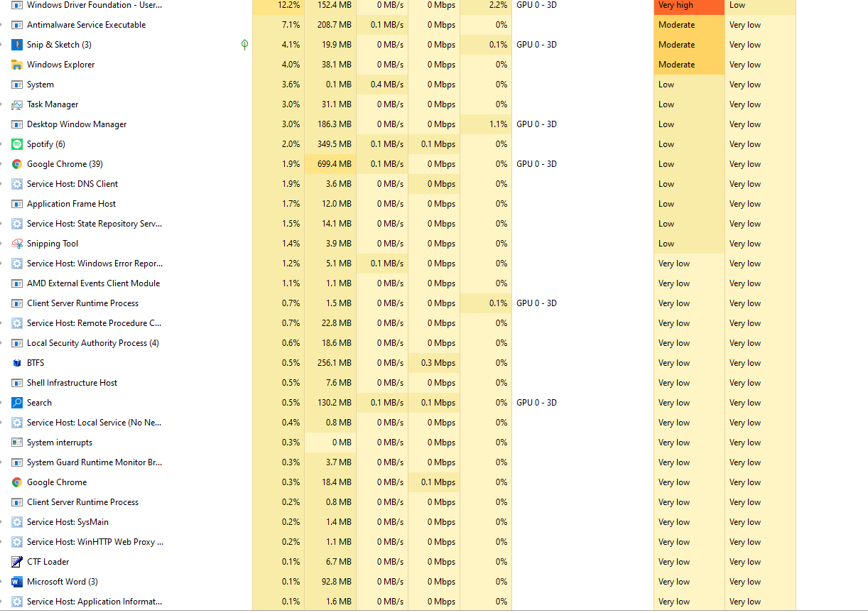
Task: Click the System interrupts icon
Action: pyautogui.click(x=17, y=443)
